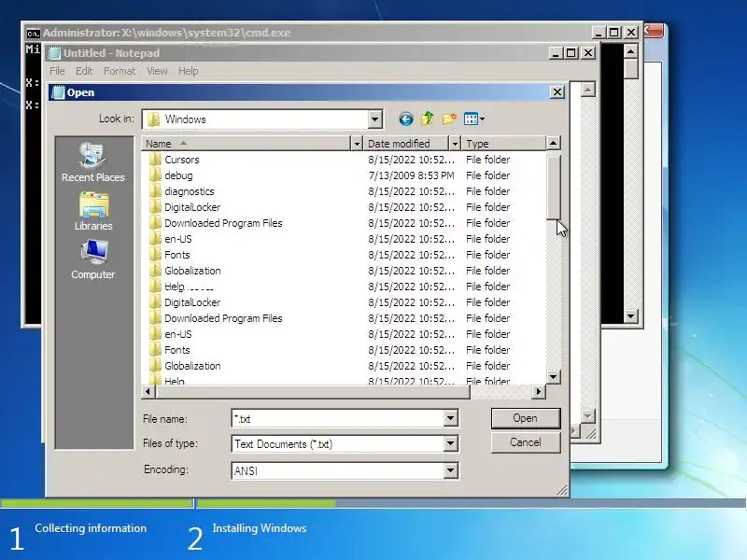The height and width of the screenshot is (560, 747).
Task: Open the Name column filter arrow
Action: click(x=357, y=144)
